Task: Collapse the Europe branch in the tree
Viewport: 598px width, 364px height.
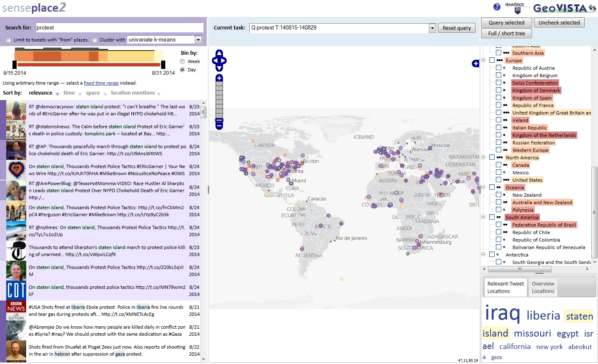Action: point(483,60)
